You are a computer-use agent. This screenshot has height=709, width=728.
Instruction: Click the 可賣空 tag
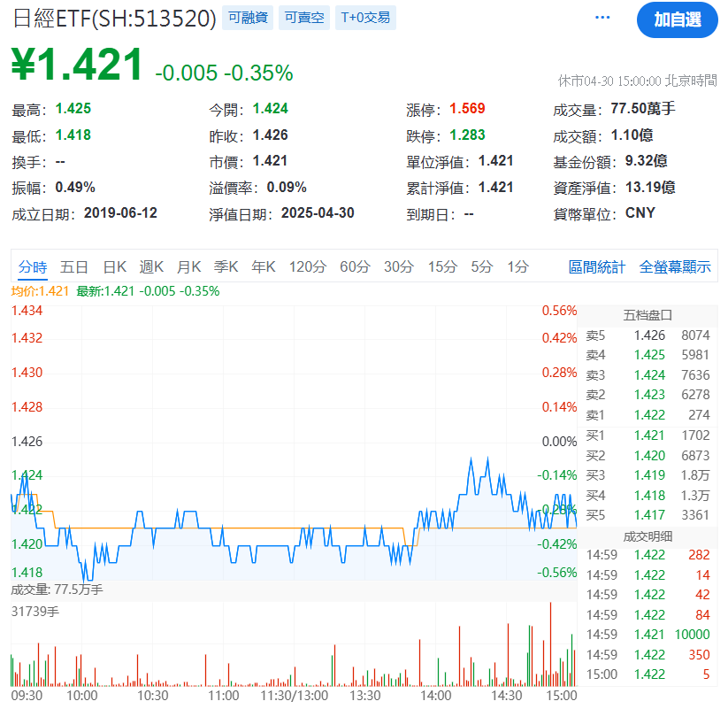click(304, 18)
